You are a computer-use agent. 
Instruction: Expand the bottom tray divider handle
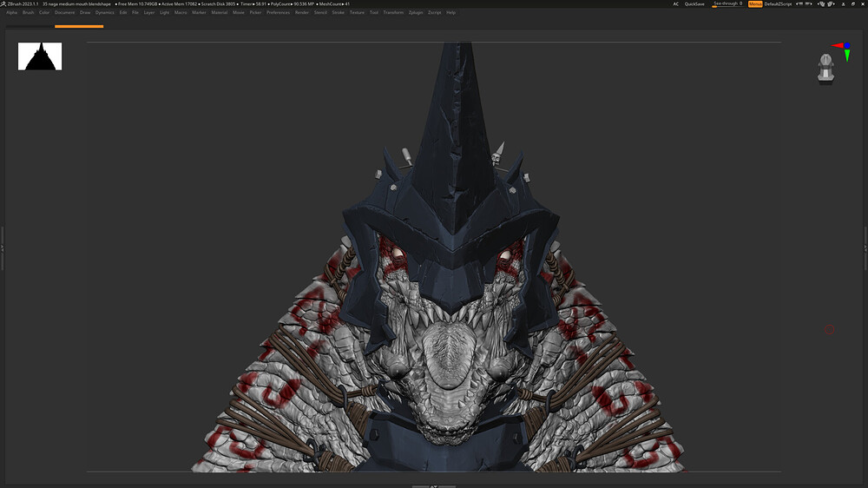coord(434,485)
